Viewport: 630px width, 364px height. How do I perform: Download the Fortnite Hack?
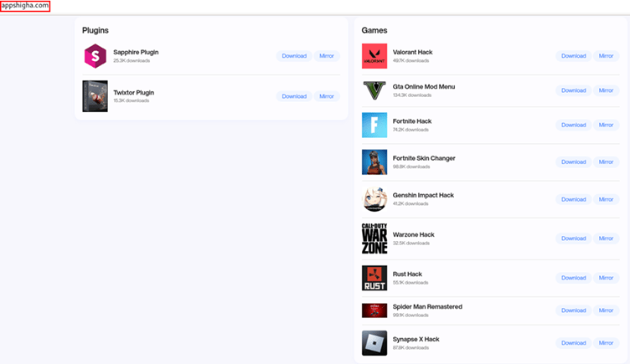[x=573, y=125]
